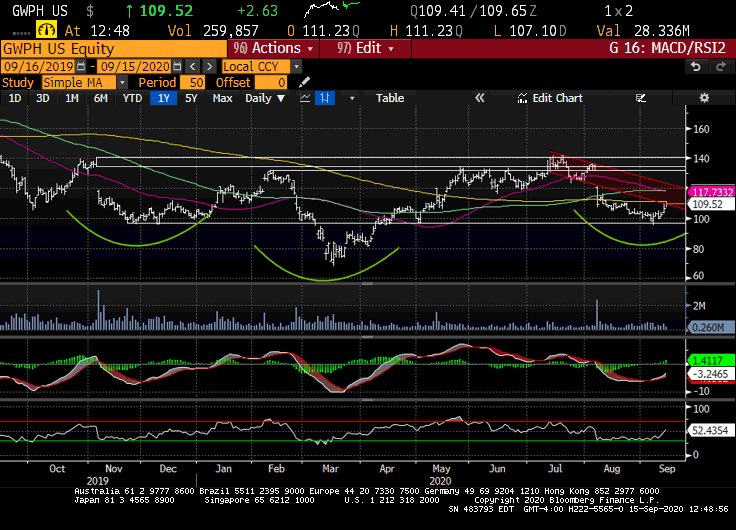
Task: Click the pencil edit study icon
Action: [x=304, y=83]
